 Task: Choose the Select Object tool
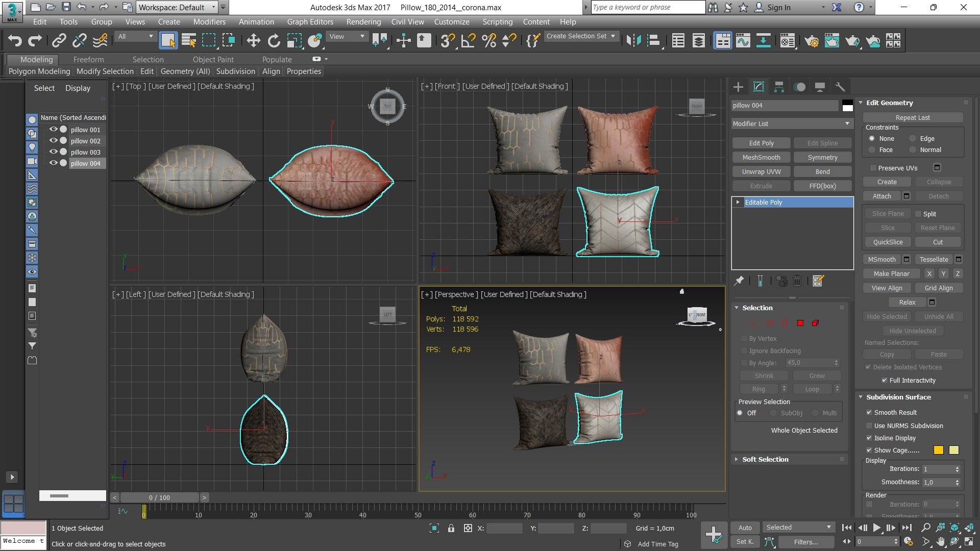coord(168,41)
